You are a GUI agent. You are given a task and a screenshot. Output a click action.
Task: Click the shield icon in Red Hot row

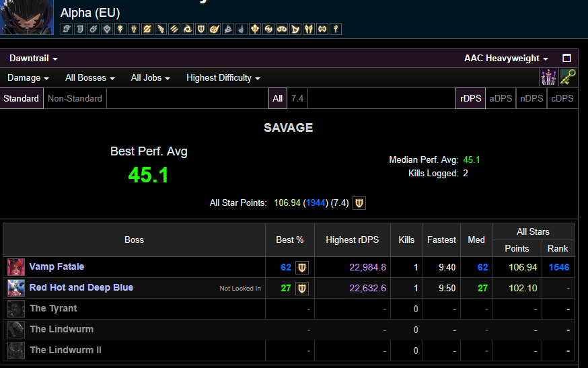pos(302,288)
